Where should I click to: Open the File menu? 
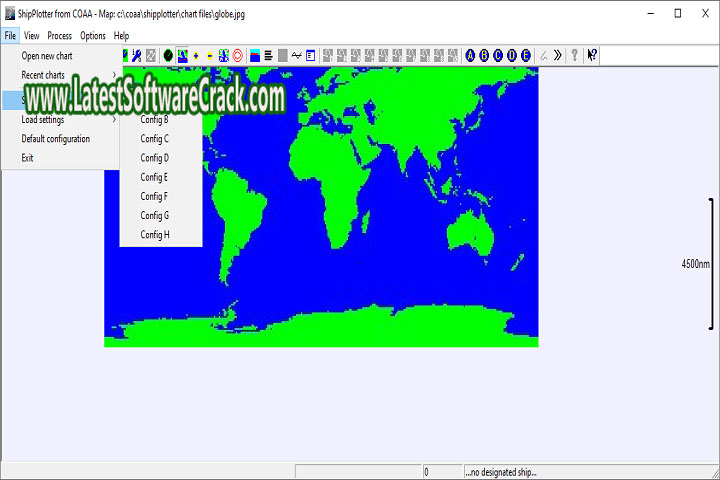tap(10, 35)
